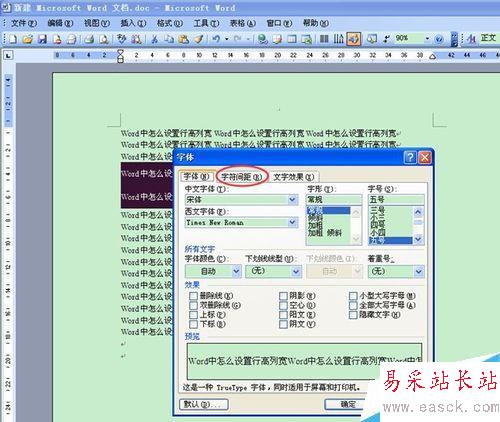The image size is (500, 422).
Task: Open the Tables and Borders toolbar icon
Action: point(277,39)
